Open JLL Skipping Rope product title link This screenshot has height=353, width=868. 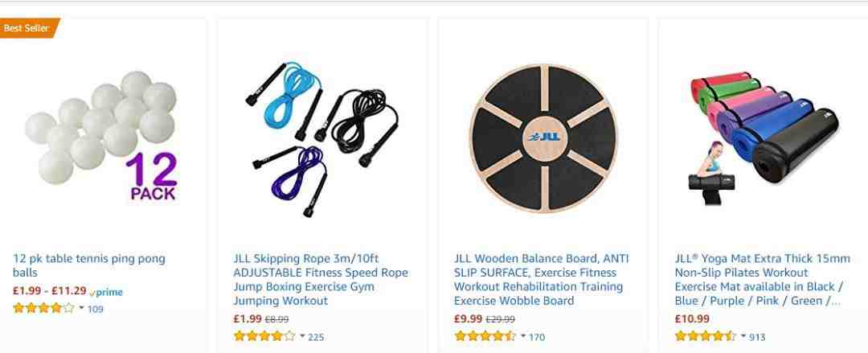click(x=321, y=279)
